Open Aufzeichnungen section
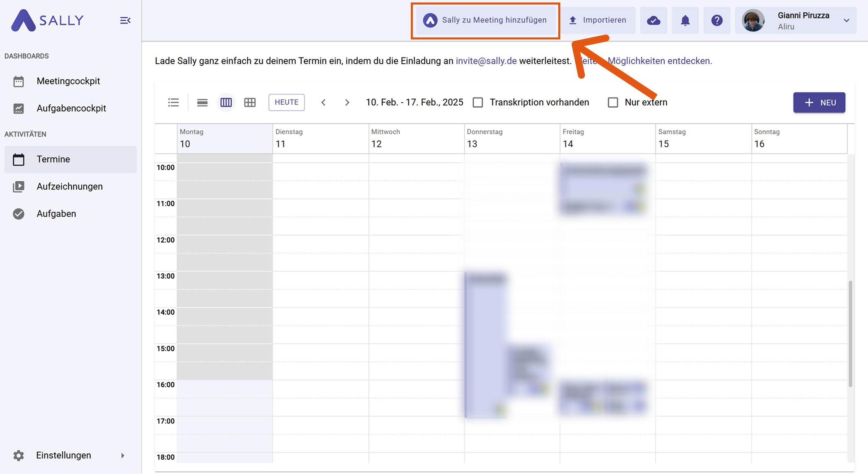This screenshot has height=474, width=868. click(71, 186)
